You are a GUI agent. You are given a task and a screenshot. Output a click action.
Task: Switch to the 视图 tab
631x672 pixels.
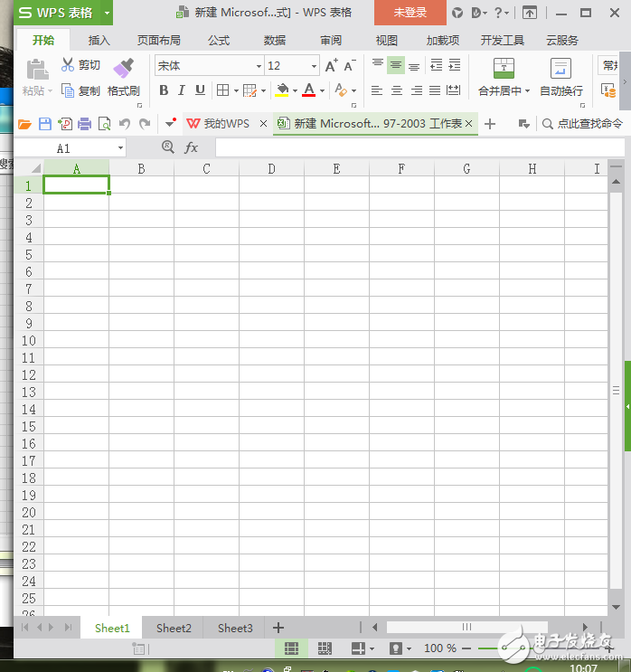click(x=386, y=41)
